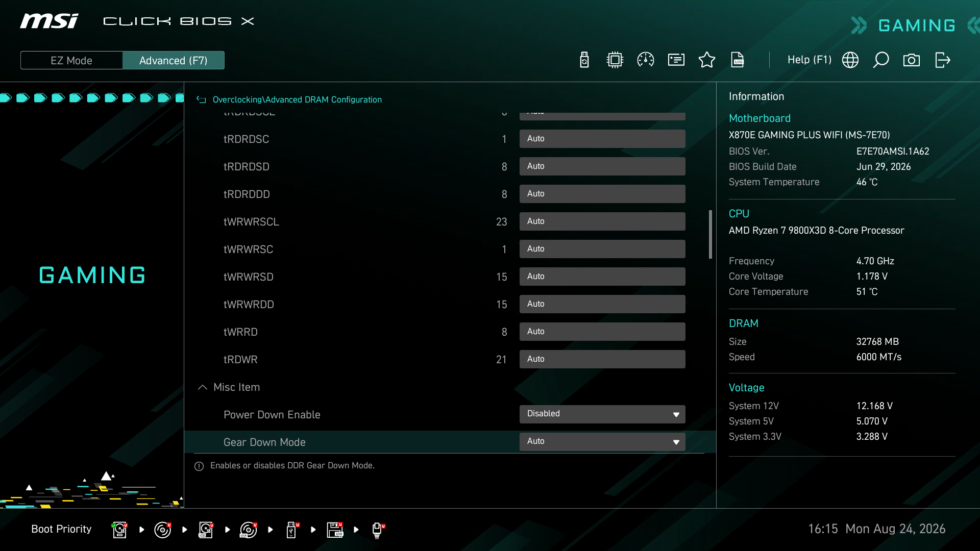Change language with the globe icon
980x551 pixels.
pos(850,60)
